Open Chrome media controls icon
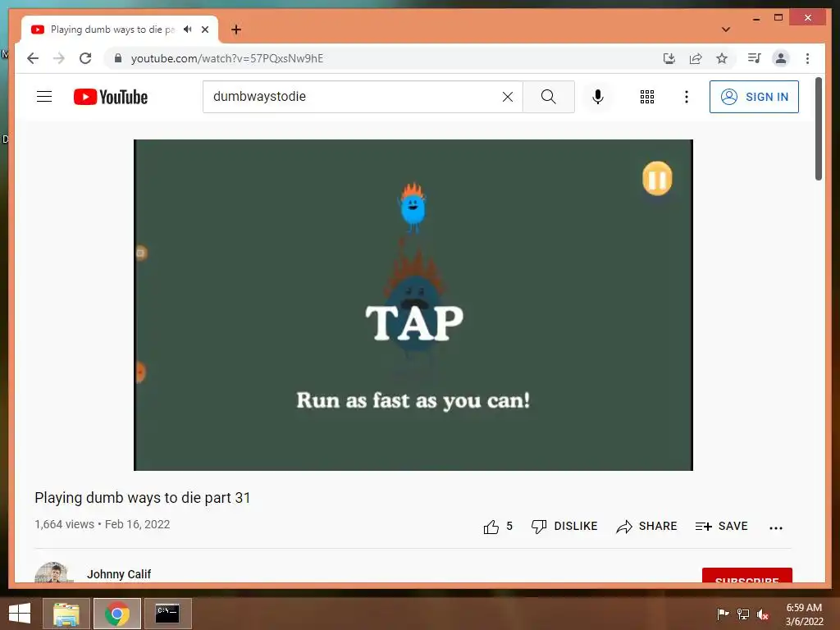This screenshot has height=630, width=840. pos(755,58)
